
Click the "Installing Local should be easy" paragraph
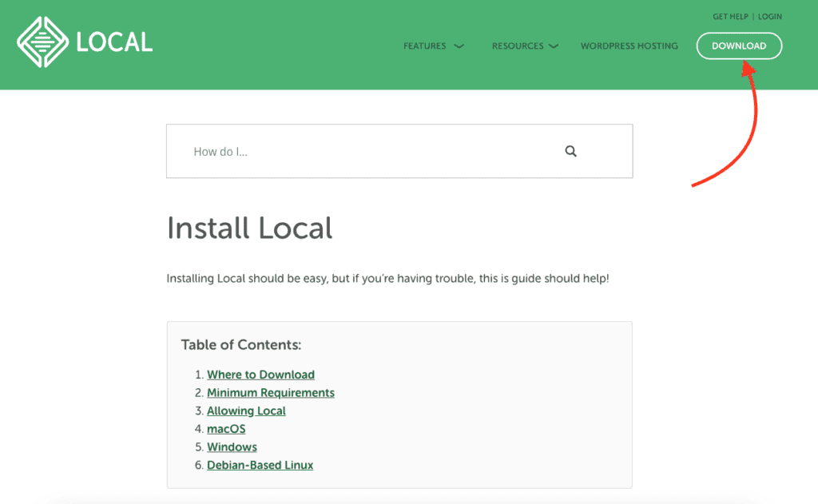[x=387, y=279]
